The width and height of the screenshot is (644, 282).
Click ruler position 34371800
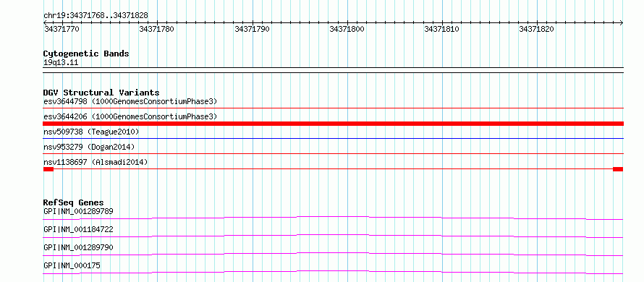point(347,29)
